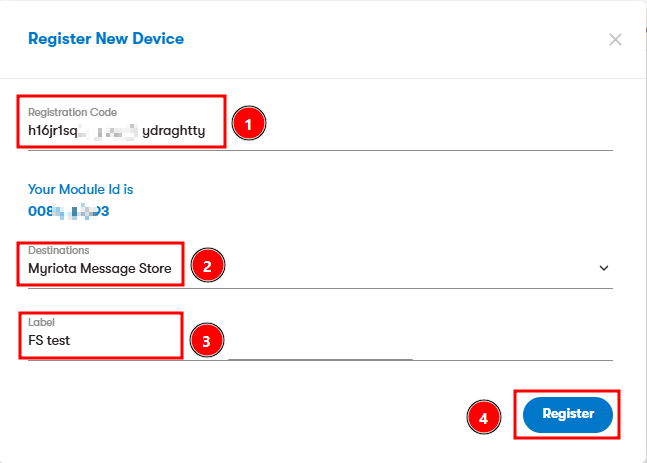Click the Your Module Id is text
The image size is (647, 463).
coord(80,189)
